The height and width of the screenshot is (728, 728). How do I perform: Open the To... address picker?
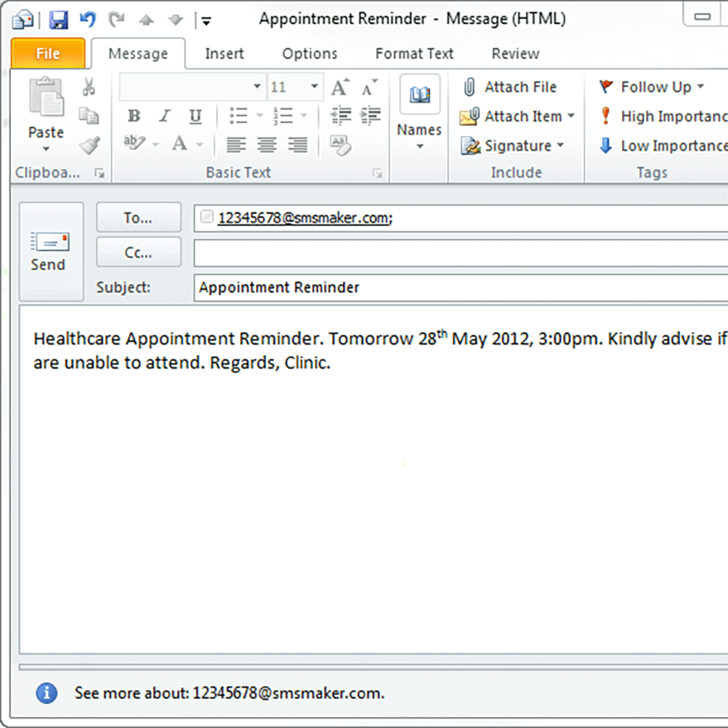point(138,216)
